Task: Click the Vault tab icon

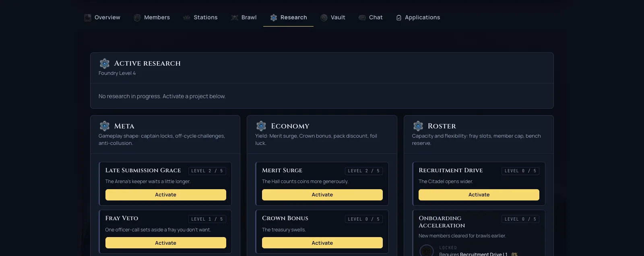Action: (x=324, y=18)
